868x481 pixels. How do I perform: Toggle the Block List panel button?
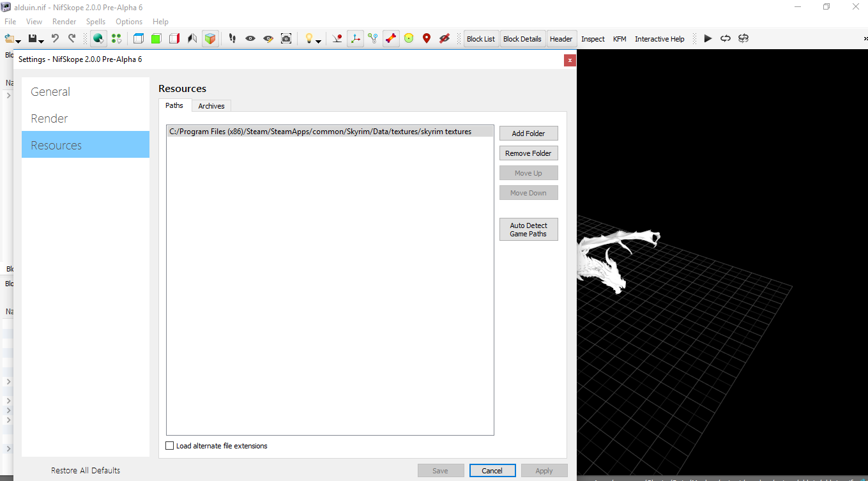(x=480, y=39)
